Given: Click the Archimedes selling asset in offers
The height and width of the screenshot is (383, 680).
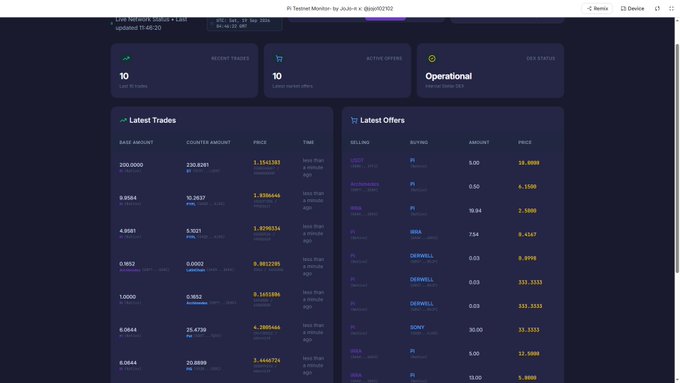Looking at the screenshot, I should click(x=365, y=184).
